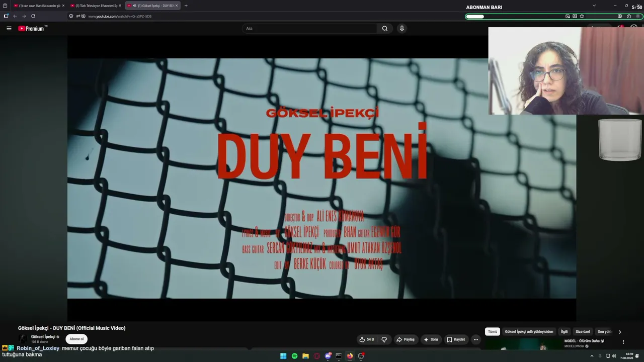Open the volume control in system tray

click(x=614, y=356)
